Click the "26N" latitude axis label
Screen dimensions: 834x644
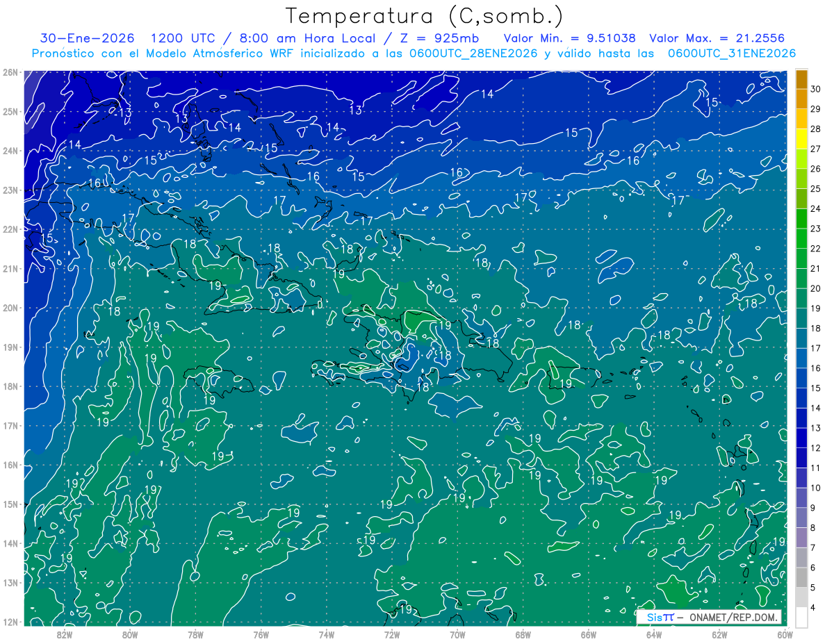(10, 72)
